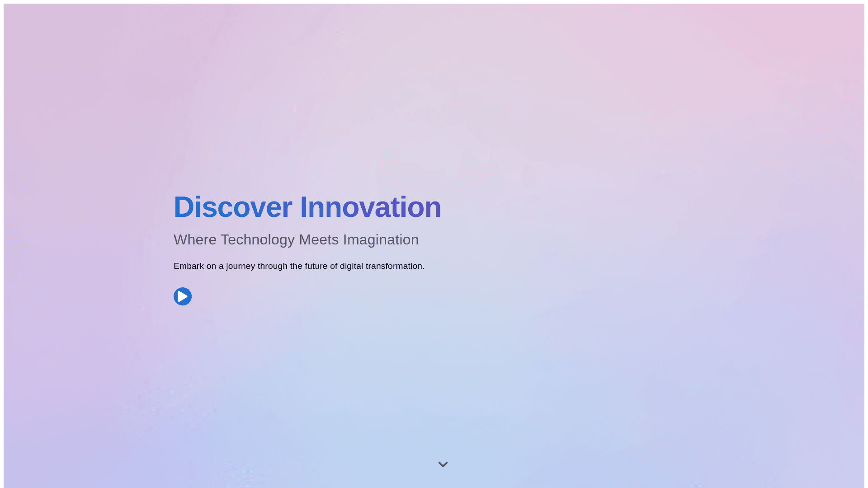The height and width of the screenshot is (488, 868).
Task: Click the word Innovation in the heading
Action: 370,207
